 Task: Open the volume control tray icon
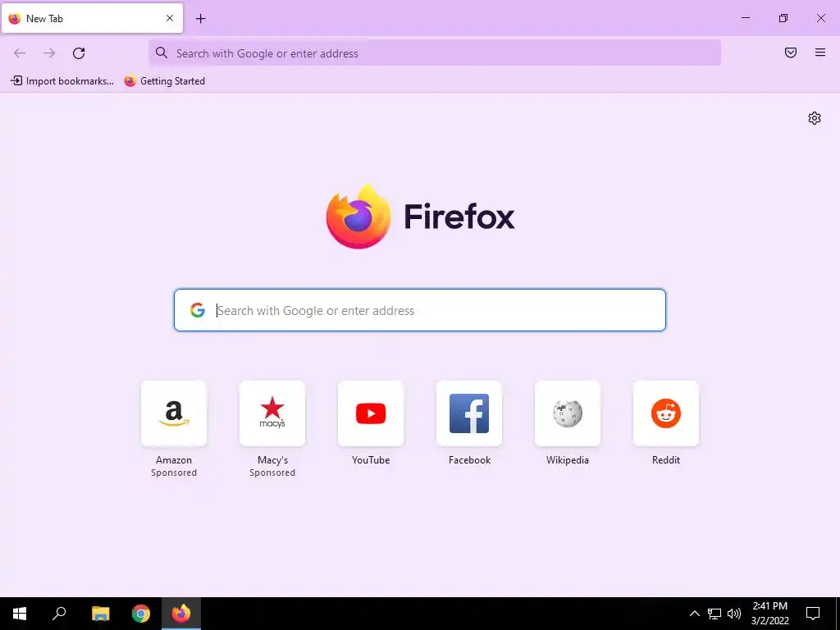[734, 614]
